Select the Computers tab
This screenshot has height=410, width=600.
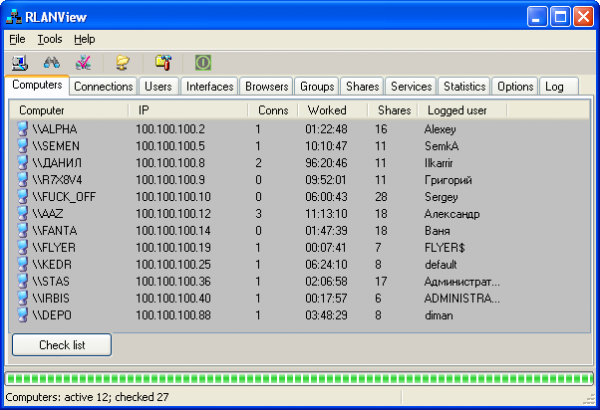pyautogui.click(x=37, y=85)
